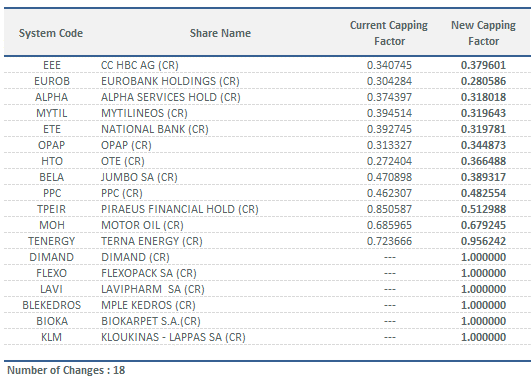Select the OPAP system code cell
Image resolution: width=531 pixels, height=378 pixels.
coord(51,145)
